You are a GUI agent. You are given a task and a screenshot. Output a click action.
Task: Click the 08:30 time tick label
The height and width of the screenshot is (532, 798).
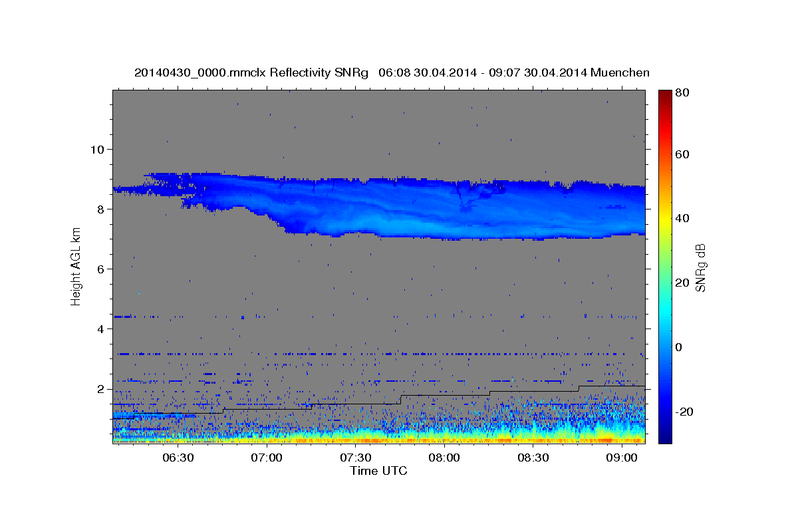pos(533,458)
